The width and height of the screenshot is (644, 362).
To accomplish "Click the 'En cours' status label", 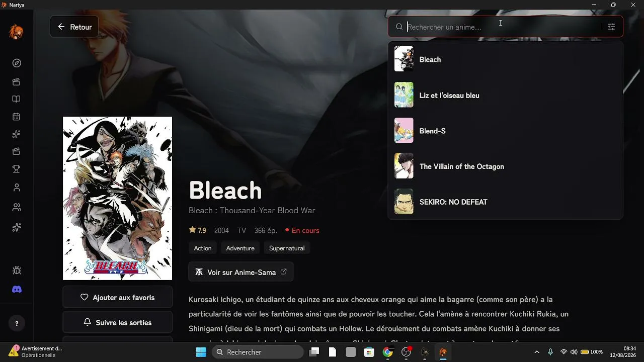I will pyautogui.click(x=302, y=230).
